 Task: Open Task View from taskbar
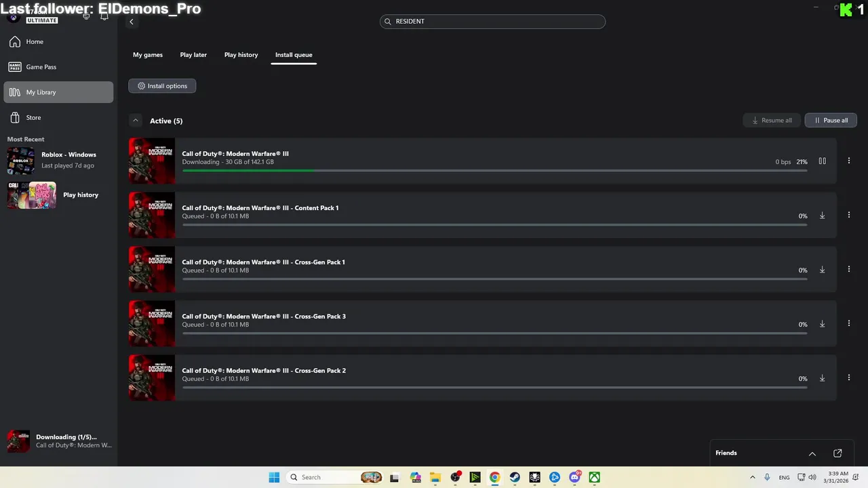[394, 477]
